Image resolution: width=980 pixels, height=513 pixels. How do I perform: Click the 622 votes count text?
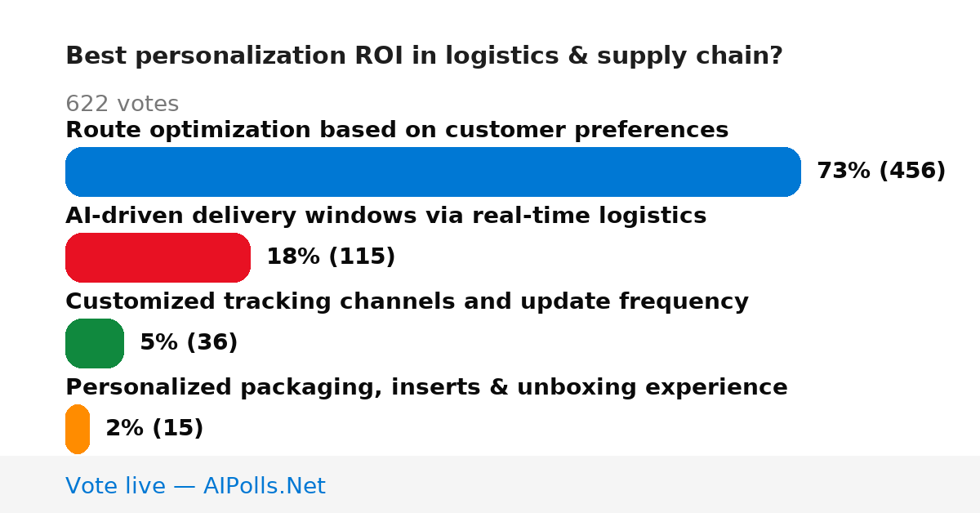tap(122, 104)
